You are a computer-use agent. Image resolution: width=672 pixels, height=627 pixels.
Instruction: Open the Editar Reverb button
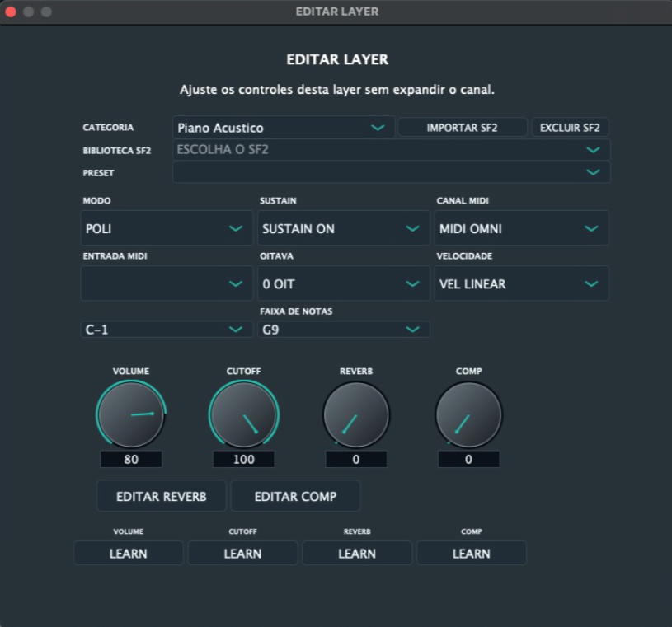[161, 496]
